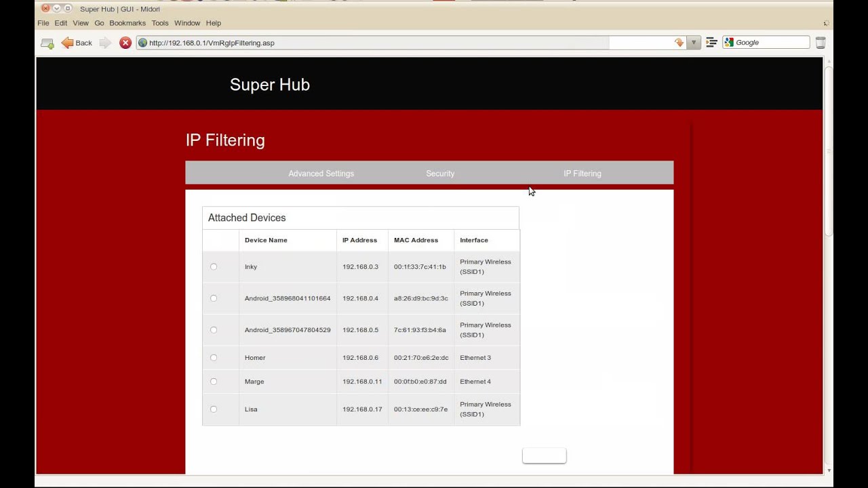Click the Forward arrow icon

tap(105, 43)
